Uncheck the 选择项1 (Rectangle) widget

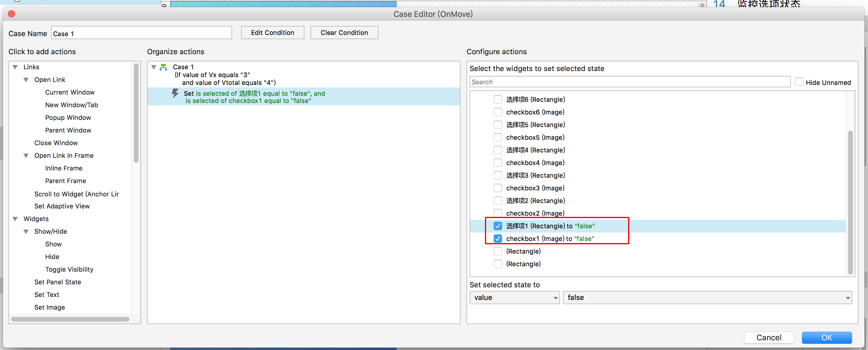(x=498, y=226)
